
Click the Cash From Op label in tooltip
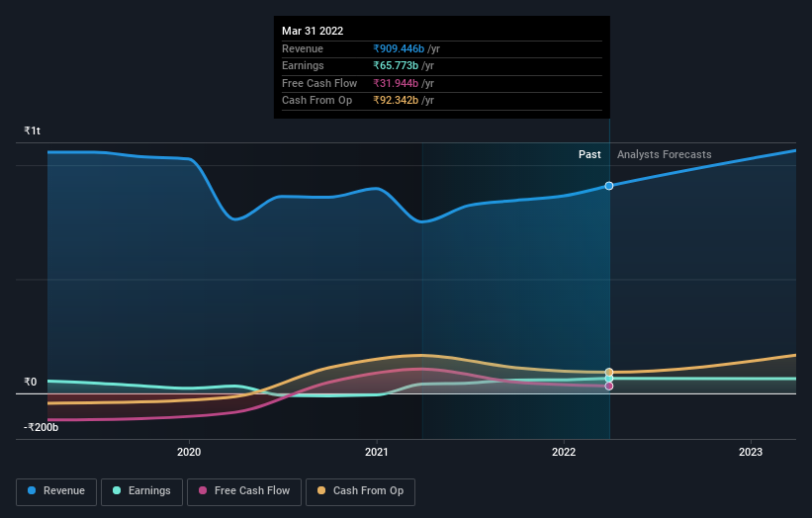(316, 101)
